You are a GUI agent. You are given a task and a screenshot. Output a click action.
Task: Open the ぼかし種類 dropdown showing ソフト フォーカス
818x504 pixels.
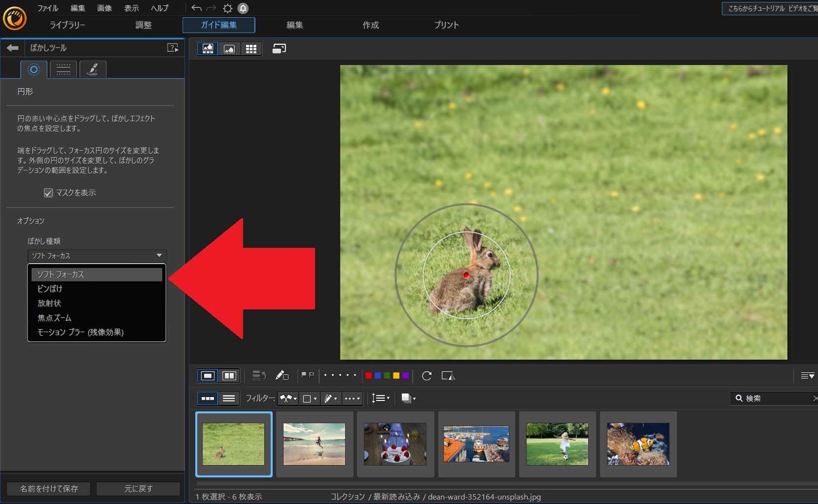tap(97, 256)
